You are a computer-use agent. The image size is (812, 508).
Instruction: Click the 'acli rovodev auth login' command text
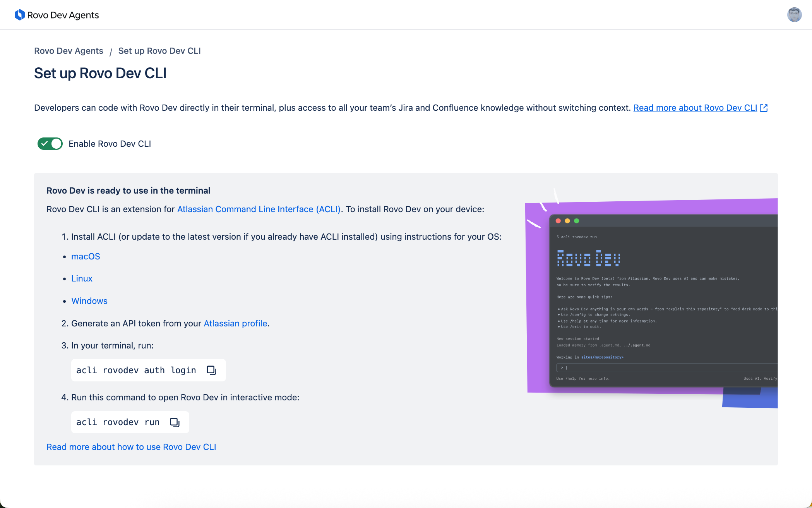(136, 370)
